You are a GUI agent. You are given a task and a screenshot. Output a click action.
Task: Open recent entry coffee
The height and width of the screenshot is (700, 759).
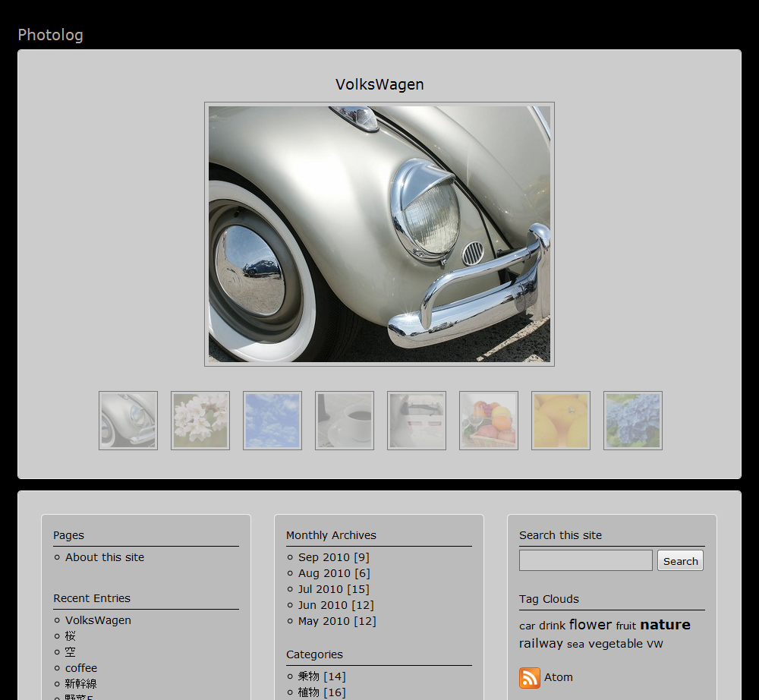pos(81,668)
